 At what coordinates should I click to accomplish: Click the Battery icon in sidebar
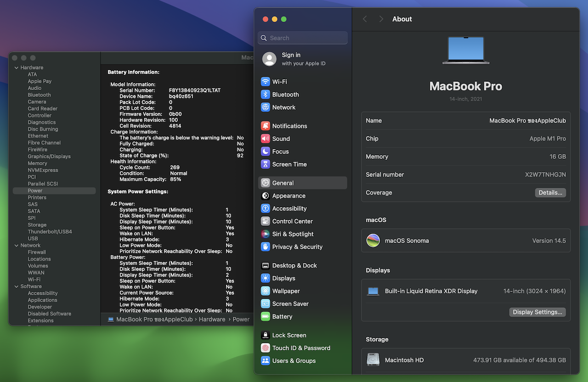tap(266, 317)
